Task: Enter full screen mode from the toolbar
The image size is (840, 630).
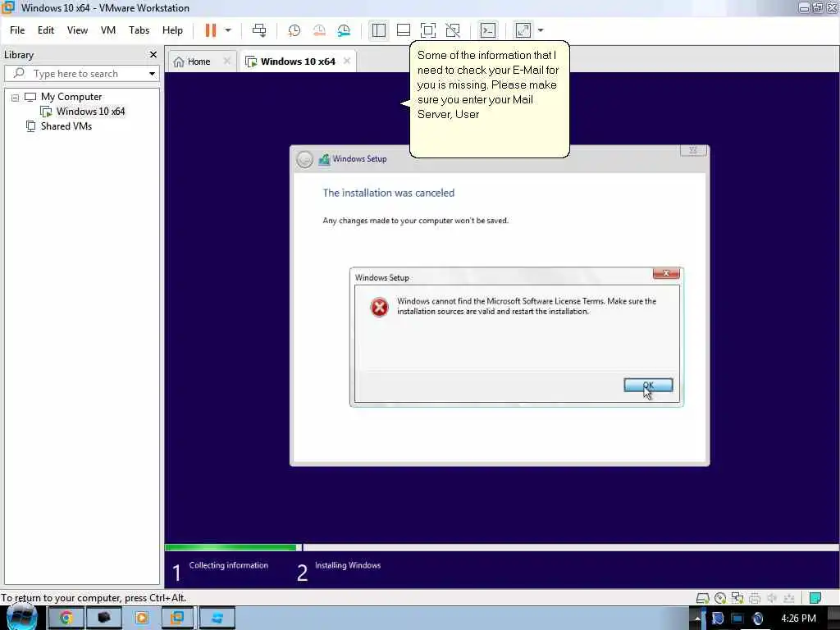Action: (428, 30)
